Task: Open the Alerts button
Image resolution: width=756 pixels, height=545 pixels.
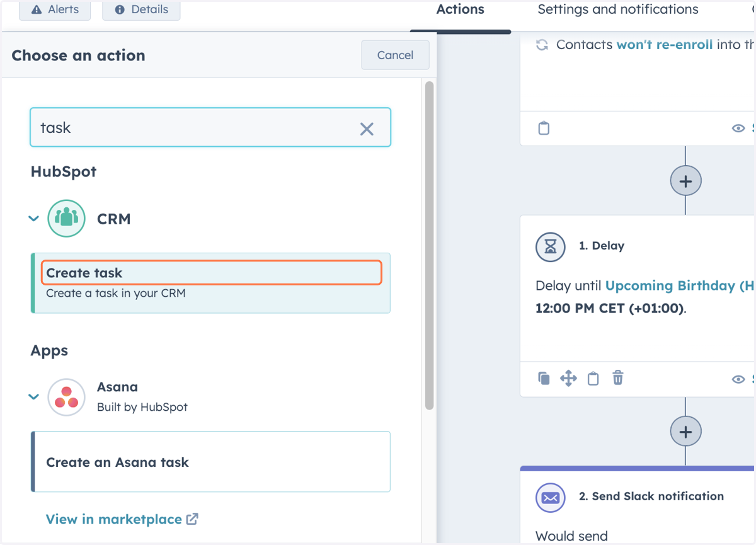Action: tap(55, 10)
